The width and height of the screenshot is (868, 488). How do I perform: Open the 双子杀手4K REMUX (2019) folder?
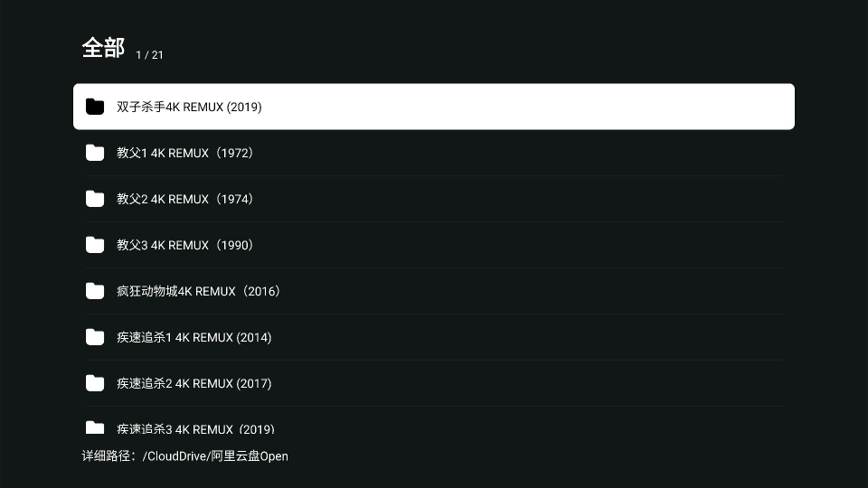[189, 107]
